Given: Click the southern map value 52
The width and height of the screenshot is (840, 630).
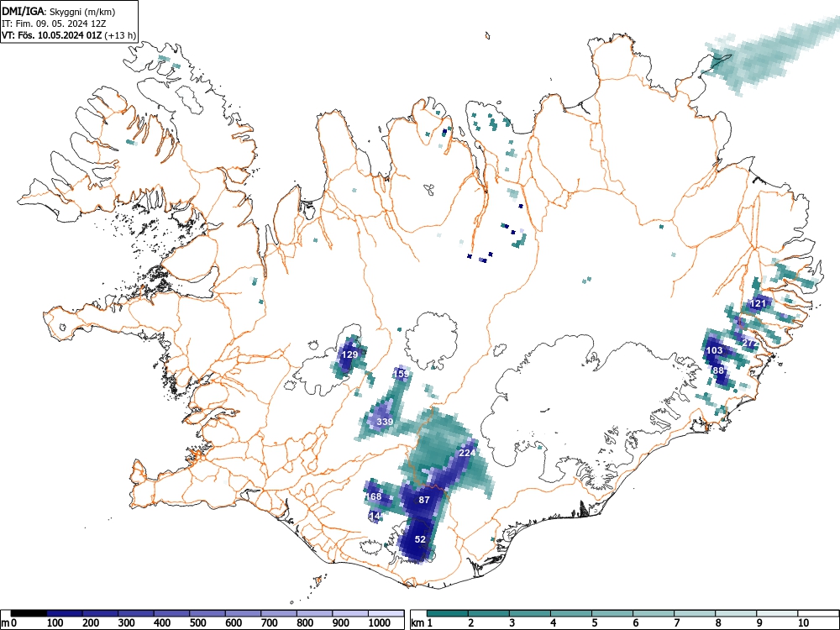Looking at the screenshot, I should [x=420, y=539].
